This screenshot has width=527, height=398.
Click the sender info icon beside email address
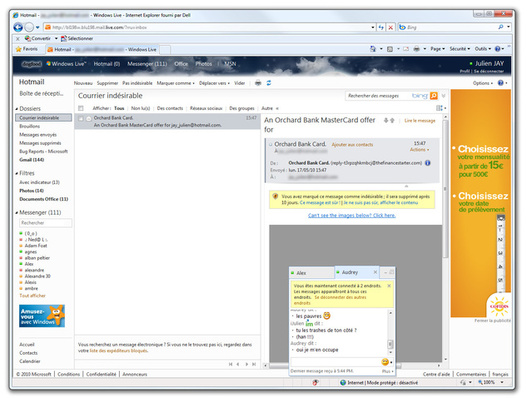tap(428, 163)
